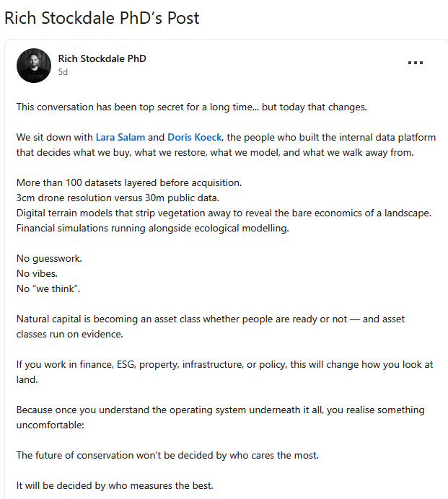Click the "Rich Stockdale PhD's Post" page heading

[102, 18]
